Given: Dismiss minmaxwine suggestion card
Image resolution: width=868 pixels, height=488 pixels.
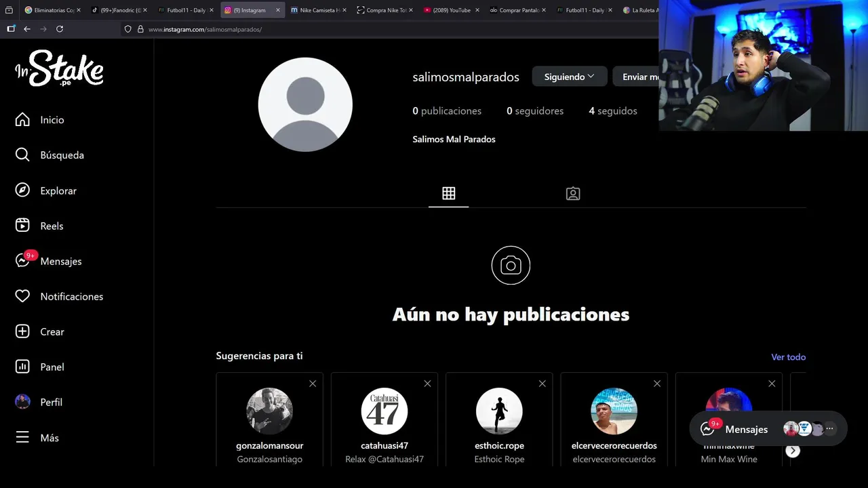Looking at the screenshot, I should pos(772,384).
